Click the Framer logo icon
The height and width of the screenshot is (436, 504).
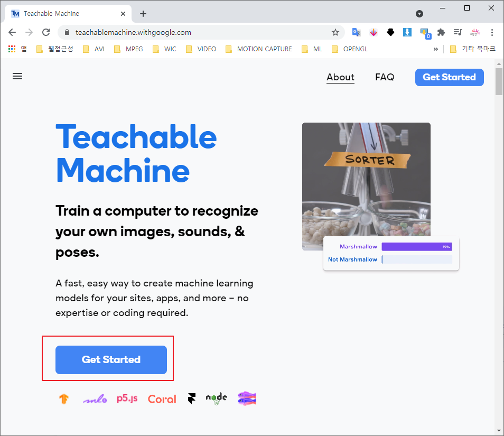pos(192,398)
